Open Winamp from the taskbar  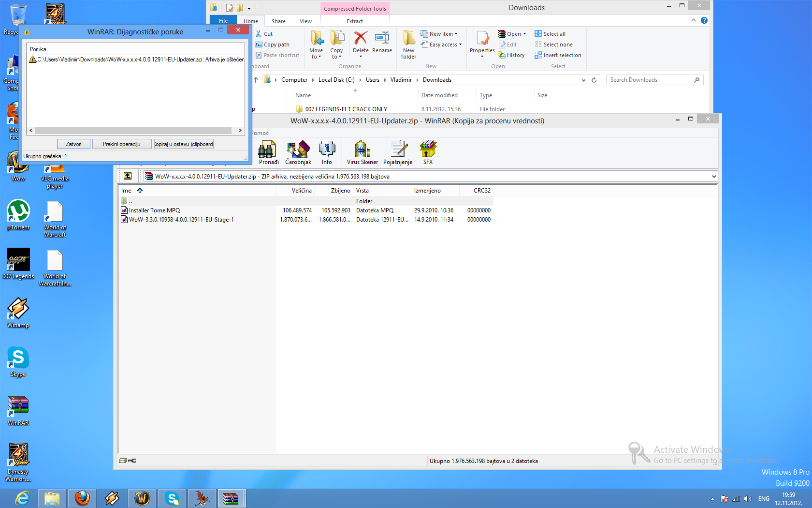(112, 498)
